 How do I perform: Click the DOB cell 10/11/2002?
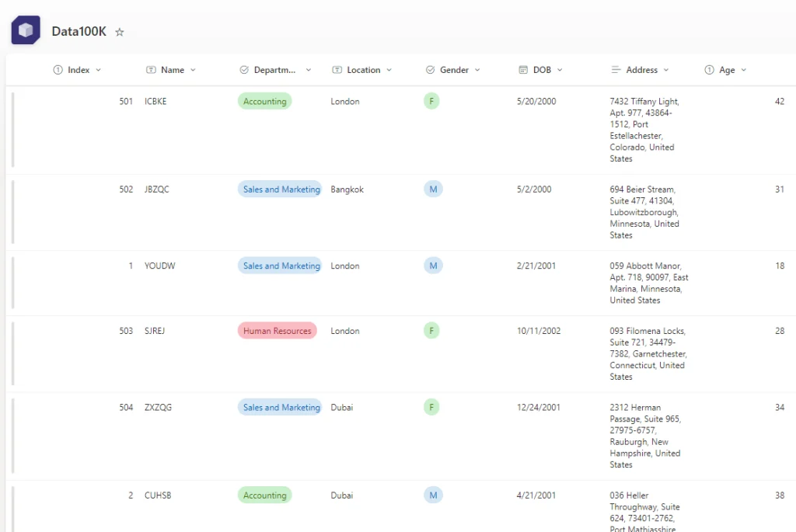(539, 331)
